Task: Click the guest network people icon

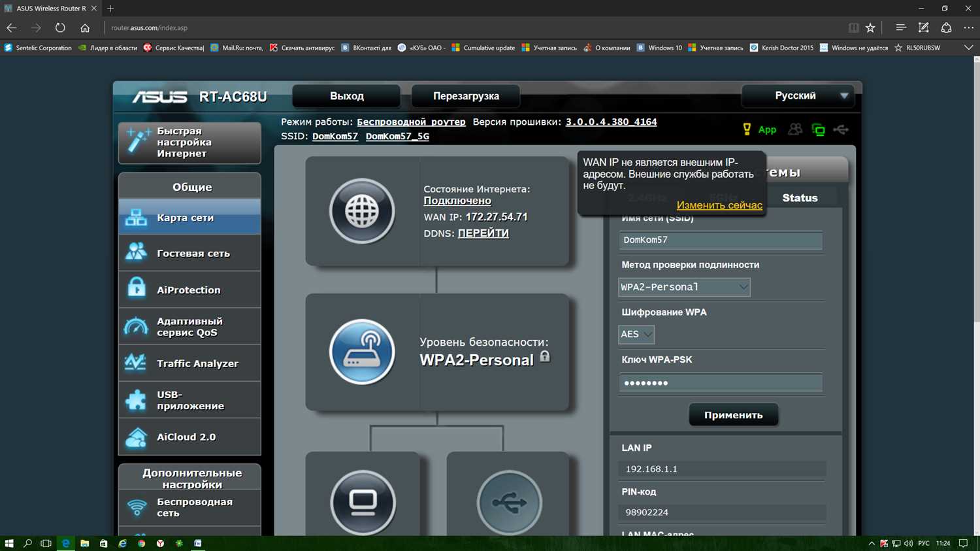Action: click(x=136, y=252)
